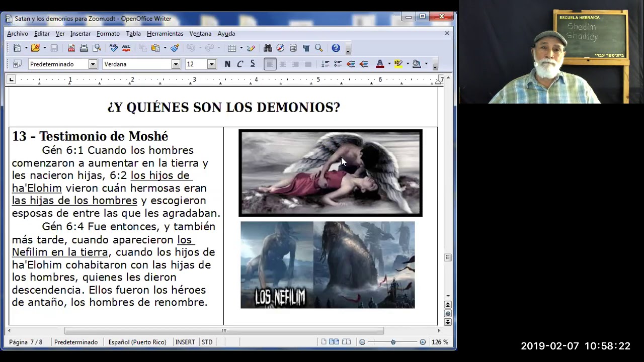Image resolution: width=644 pixels, height=362 pixels.
Task: Select Align Right paragraph button
Action: [295, 64]
